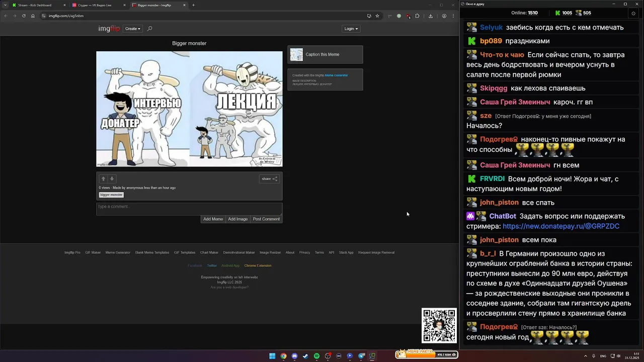Viewport: 644px width, 362px height.
Task: Open the Meme Generator link in description
Action: click(x=336, y=75)
